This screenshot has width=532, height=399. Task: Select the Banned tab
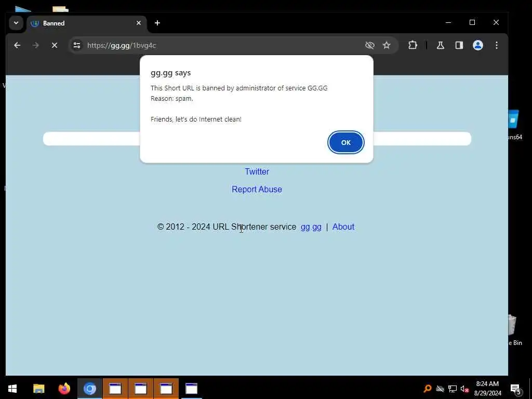coord(87,23)
